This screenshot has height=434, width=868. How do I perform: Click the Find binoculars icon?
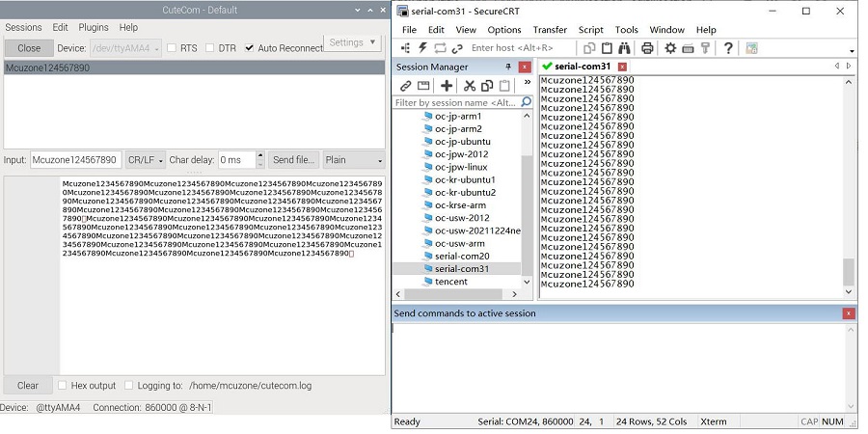click(624, 48)
